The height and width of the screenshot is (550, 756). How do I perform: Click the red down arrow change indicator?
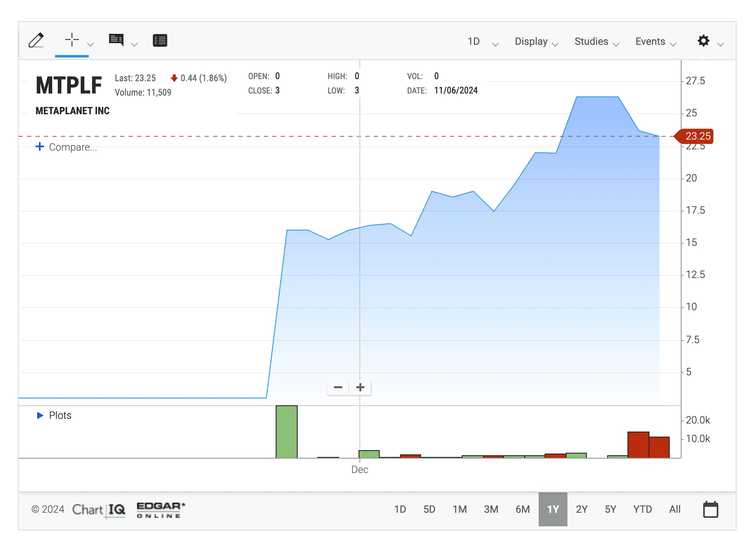(x=174, y=78)
